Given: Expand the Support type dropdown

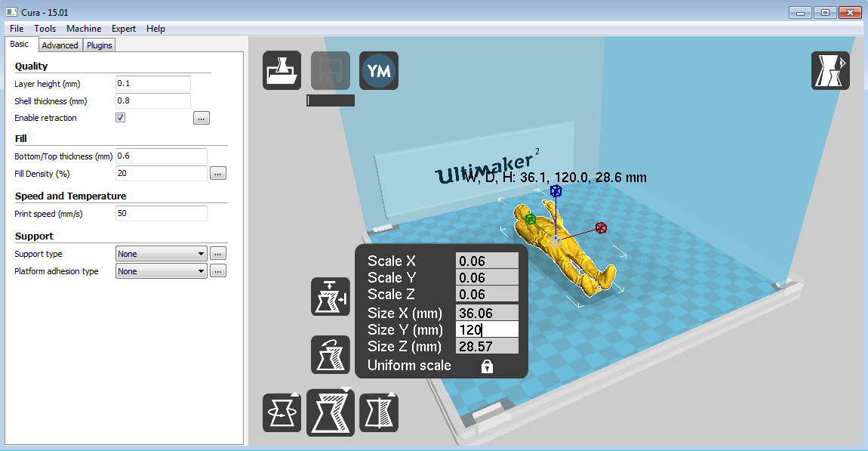Looking at the screenshot, I should 161,254.
